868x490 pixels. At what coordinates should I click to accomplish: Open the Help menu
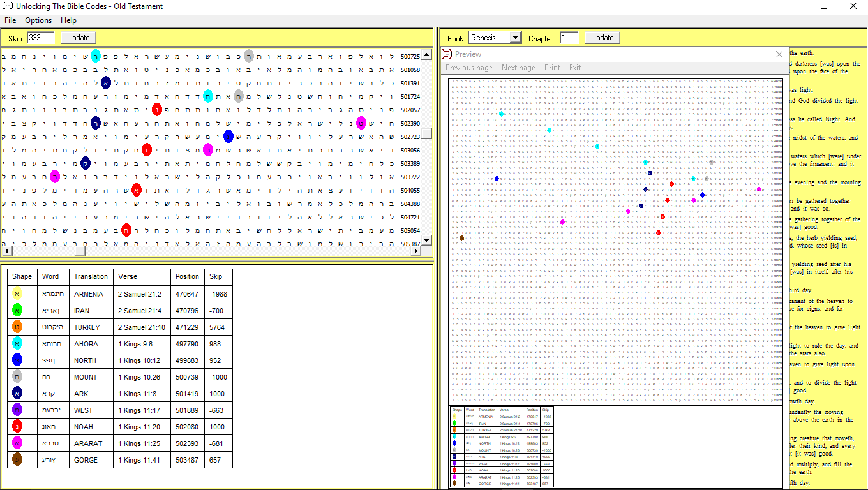click(68, 20)
